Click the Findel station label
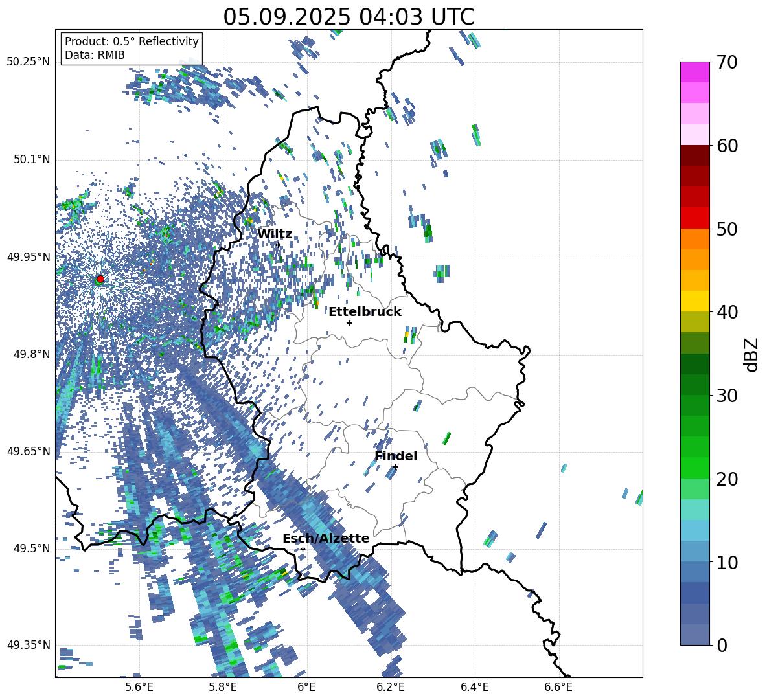This screenshot has width=767, height=700. pyautogui.click(x=396, y=456)
